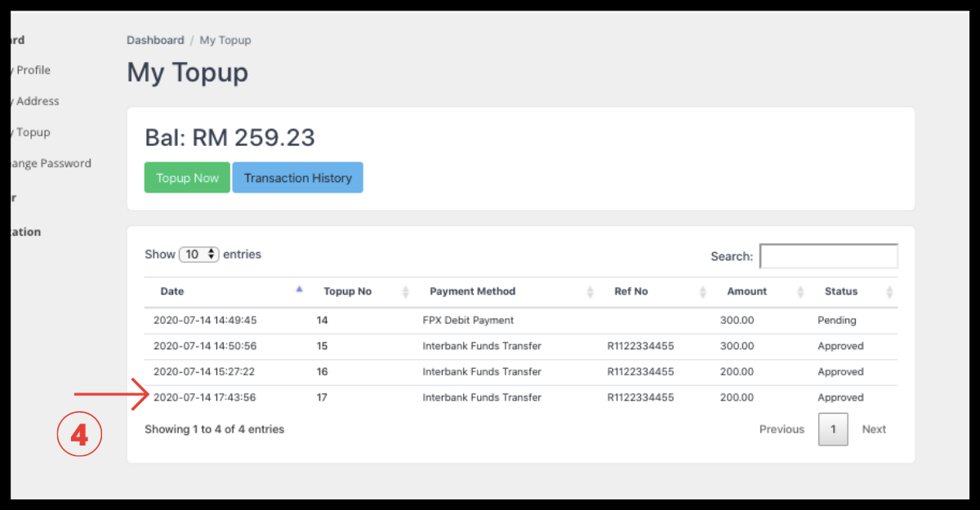Open Transaction History

297,178
